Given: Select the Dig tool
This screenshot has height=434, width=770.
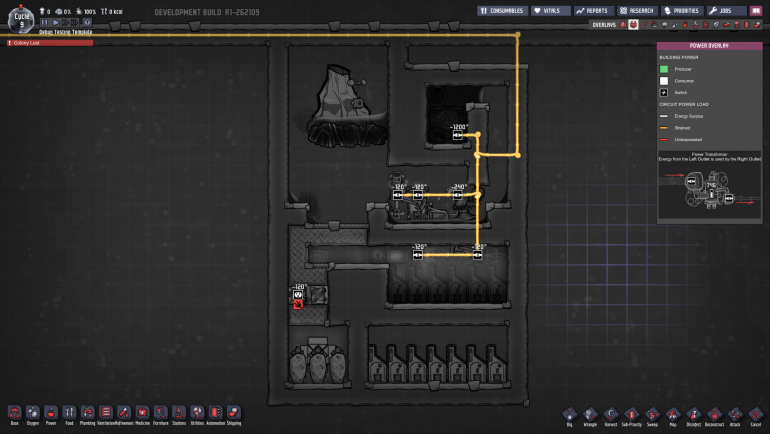Looking at the screenshot, I should coord(568,412).
